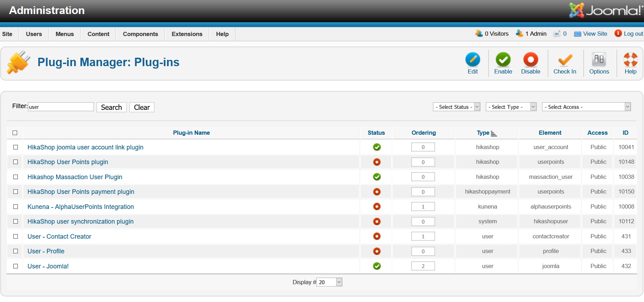Sort by Ordering column header

tap(424, 133)
